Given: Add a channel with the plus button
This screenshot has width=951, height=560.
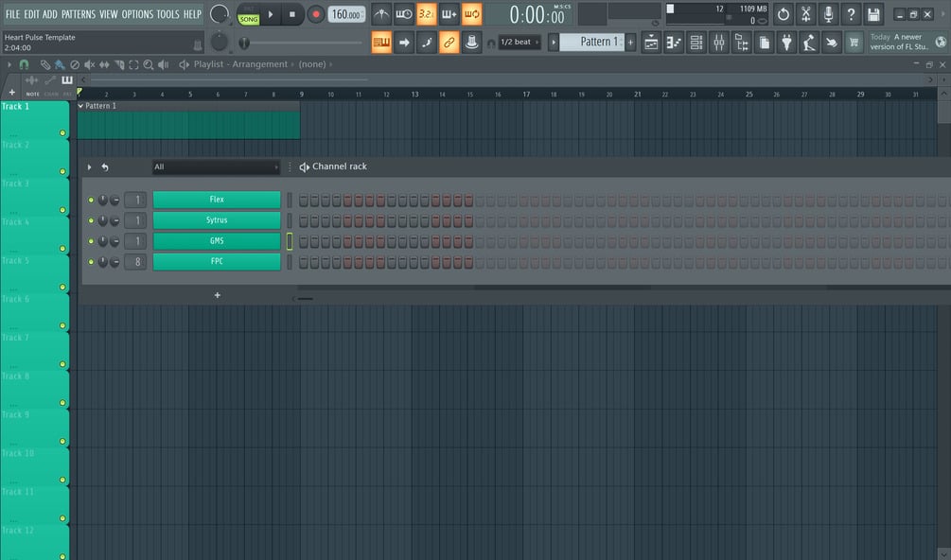Looking at the screenshot, I should point(217,295).
